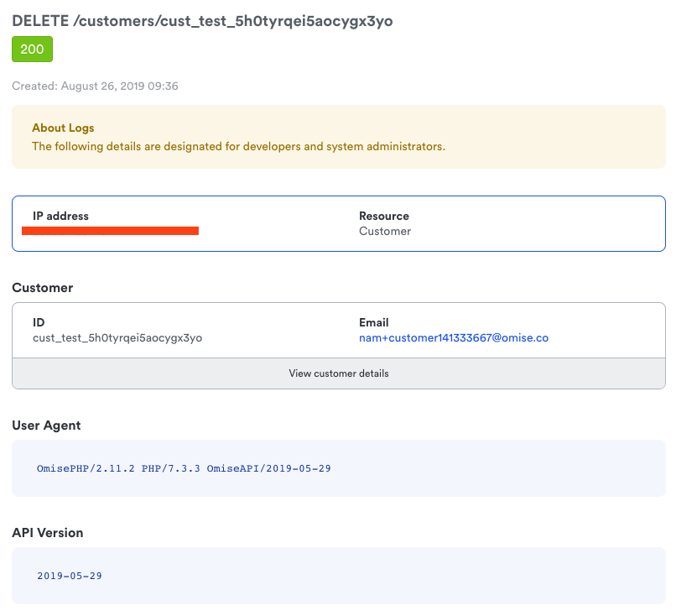Select the OmisePHP/2.11.2 user agent string
Image resolution: width=676 pixels, height=616 pixels.
coord(184,468)
